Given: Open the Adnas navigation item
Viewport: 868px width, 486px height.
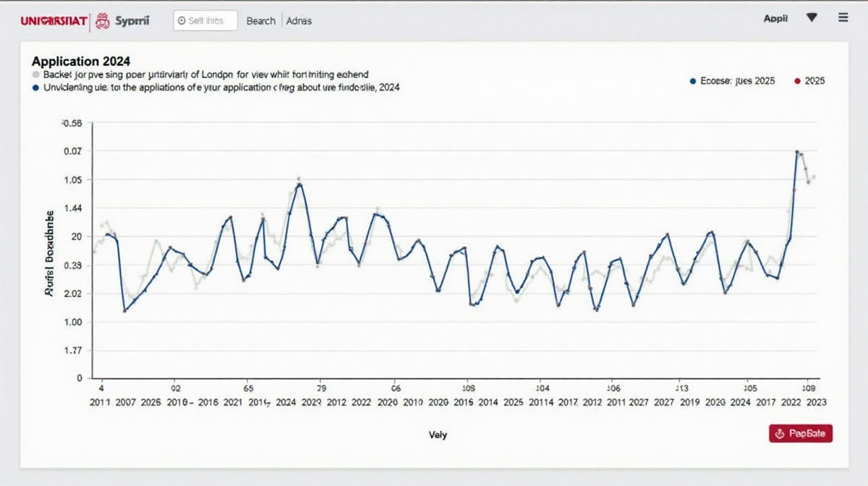Looking at the screenshot, I should [x=299, y=21].
